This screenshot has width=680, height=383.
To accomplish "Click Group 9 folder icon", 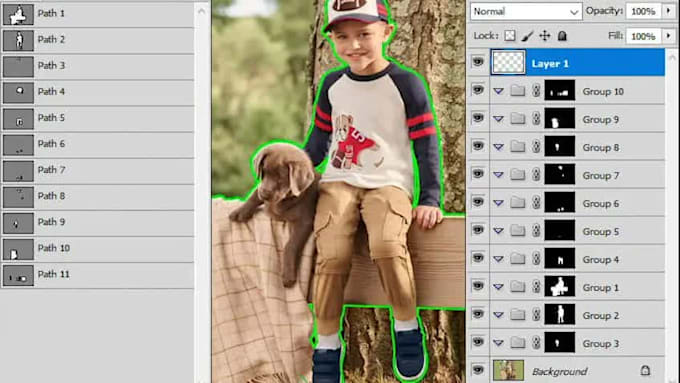I will 517,118.
